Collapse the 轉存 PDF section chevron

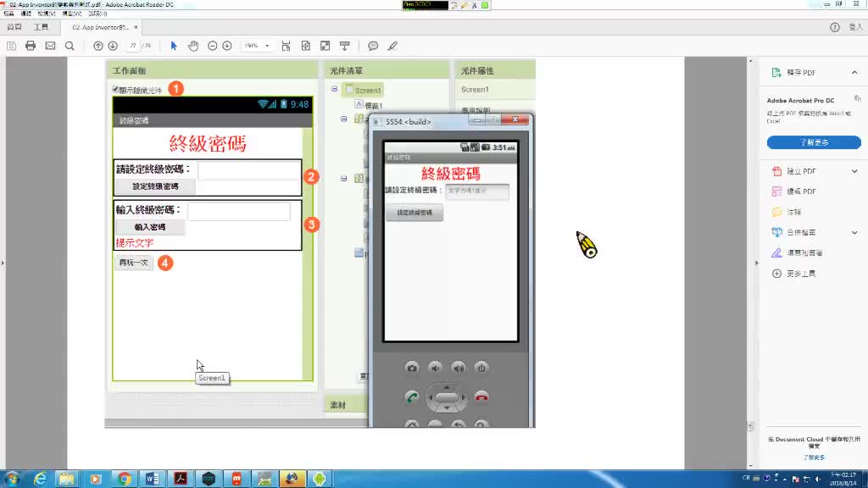click(854, 73)
